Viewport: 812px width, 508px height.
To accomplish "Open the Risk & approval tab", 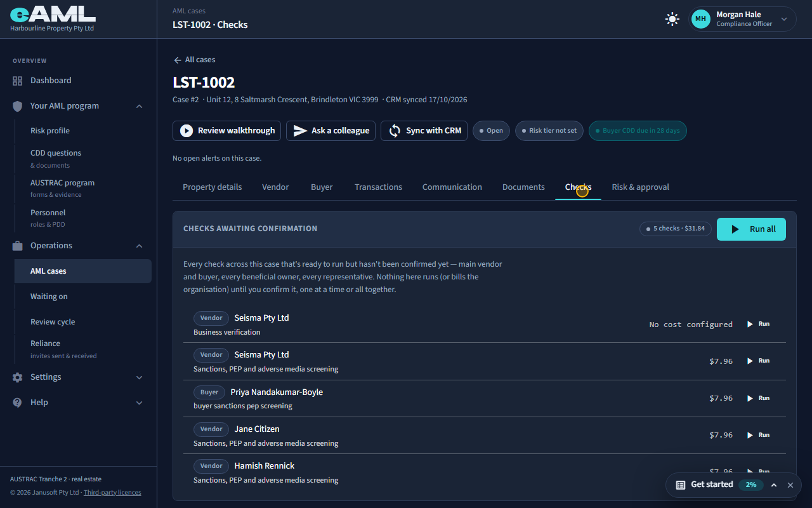I will tap(640, 187).
